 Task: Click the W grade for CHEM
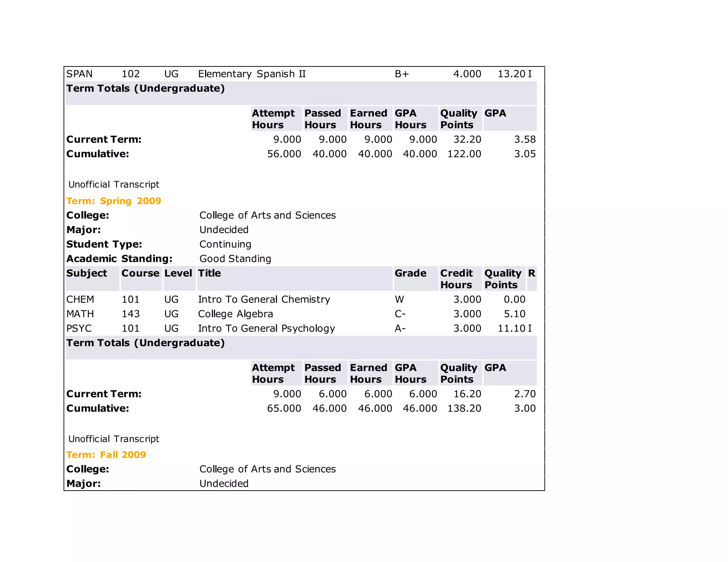[399, 299]
